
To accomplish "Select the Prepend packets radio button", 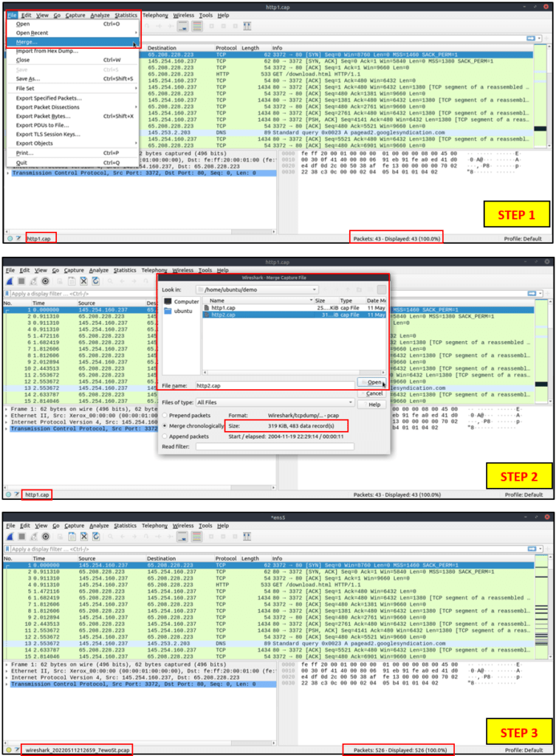I will [187, 415].
